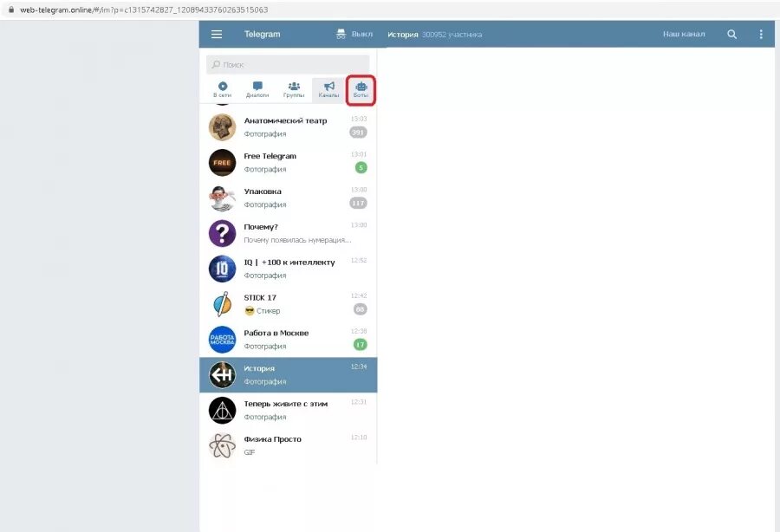Viewport: 780px width, 532px height.
Task: Select the highlighted История chat
Action: 288,375
